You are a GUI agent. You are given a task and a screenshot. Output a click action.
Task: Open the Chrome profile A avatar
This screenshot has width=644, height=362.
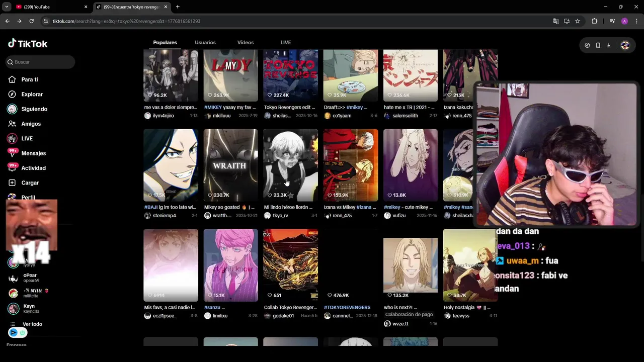pyautogui.click(x=624, y=21)
